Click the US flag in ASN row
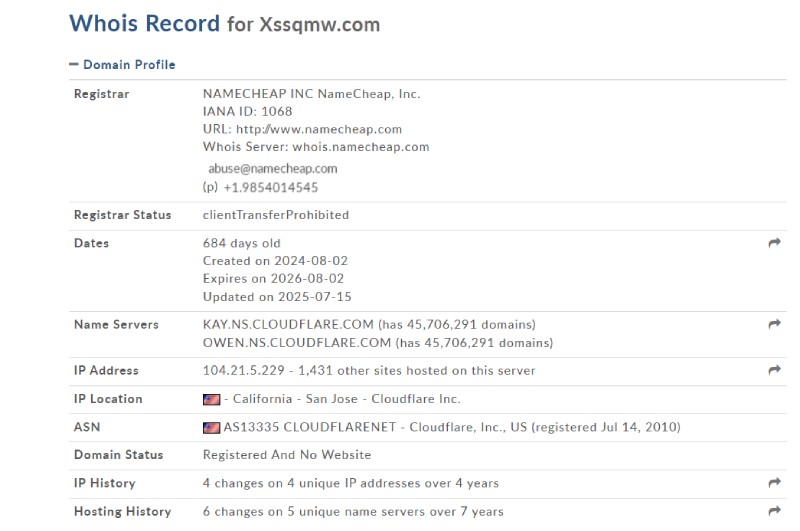This screenshot has width=800, height=531. pos(211,427)
